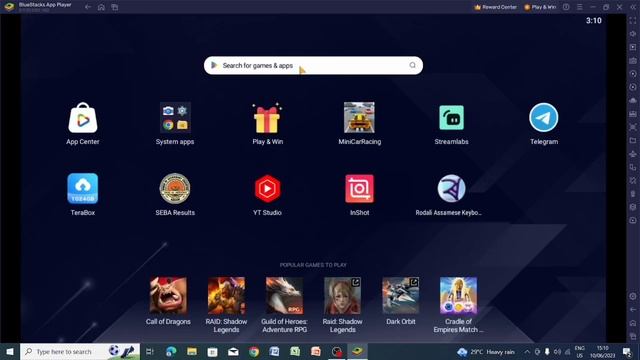
Task: Open the Reward Center in title bar
Action: pyautogui.click(x=495, y=7)
